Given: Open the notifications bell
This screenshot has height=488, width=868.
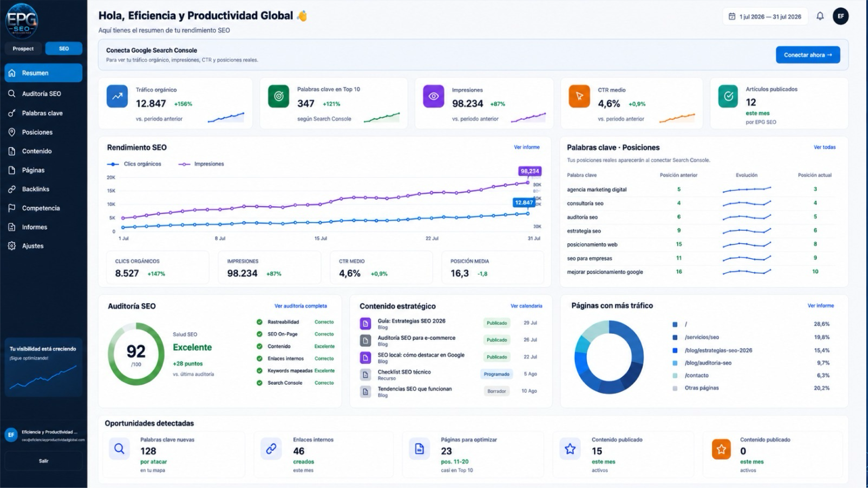Looking at the screenshot, I should [x=820, y=16].
